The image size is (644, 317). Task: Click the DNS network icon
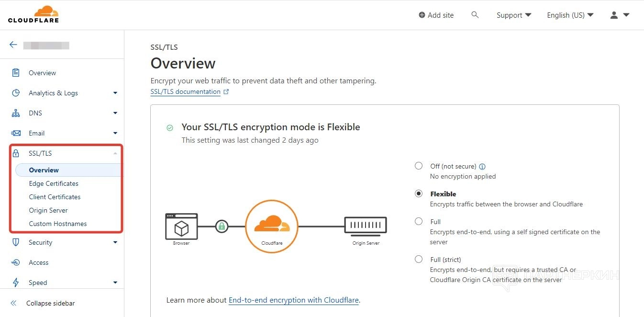pos(16,113)
